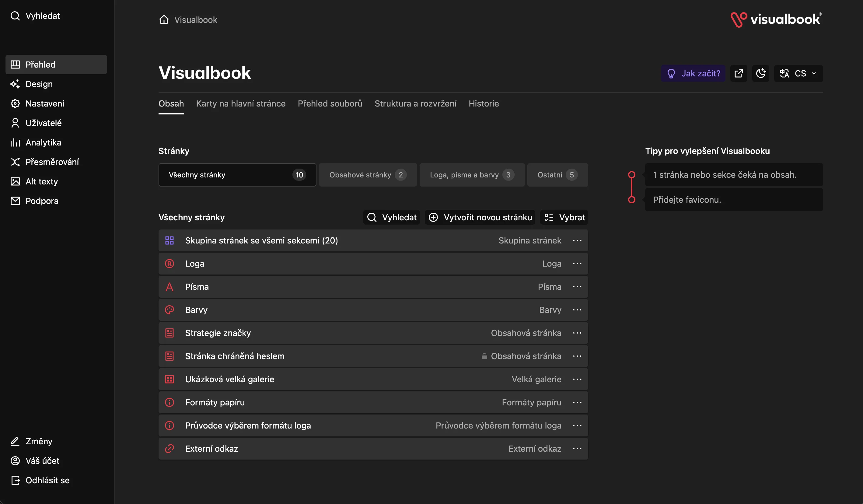Select the Všechny stránky filter

coord(237,175)
